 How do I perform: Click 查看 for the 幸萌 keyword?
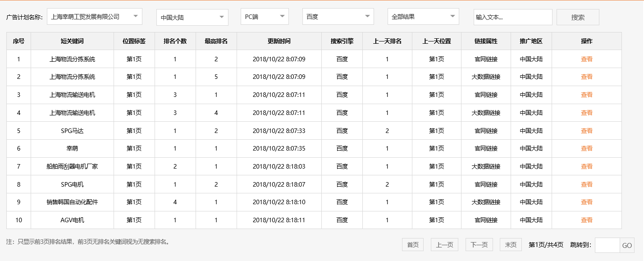[587, 148]
